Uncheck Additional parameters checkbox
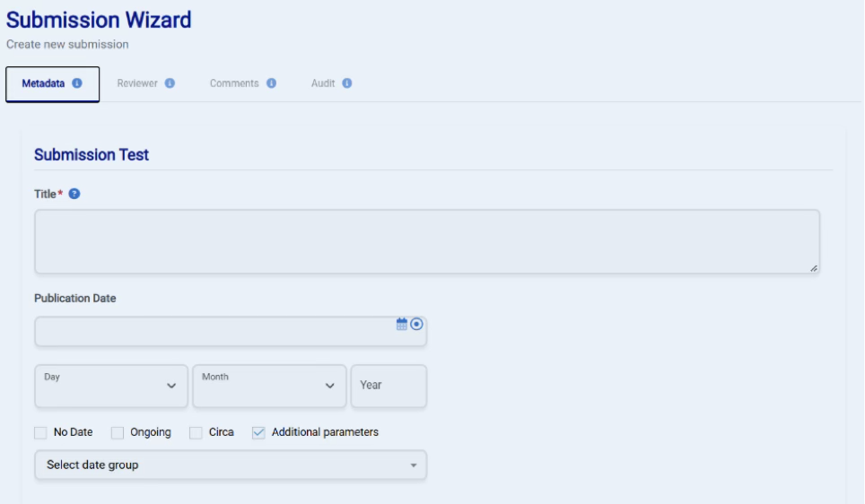Screen dimensions: 865x504 (x=258, y=433)
